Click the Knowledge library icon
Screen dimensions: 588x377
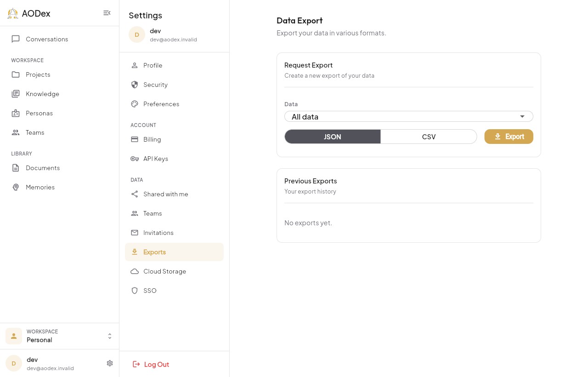coord(16,94)
